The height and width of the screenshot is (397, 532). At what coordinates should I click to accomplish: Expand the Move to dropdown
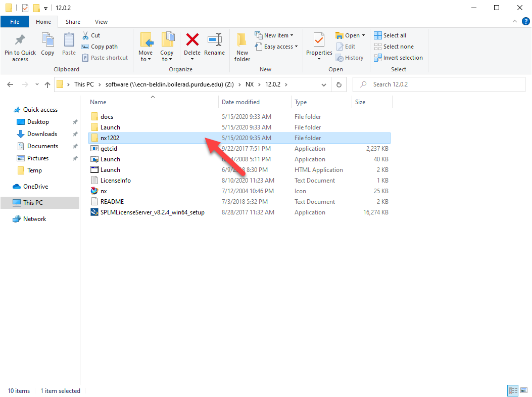146,59
